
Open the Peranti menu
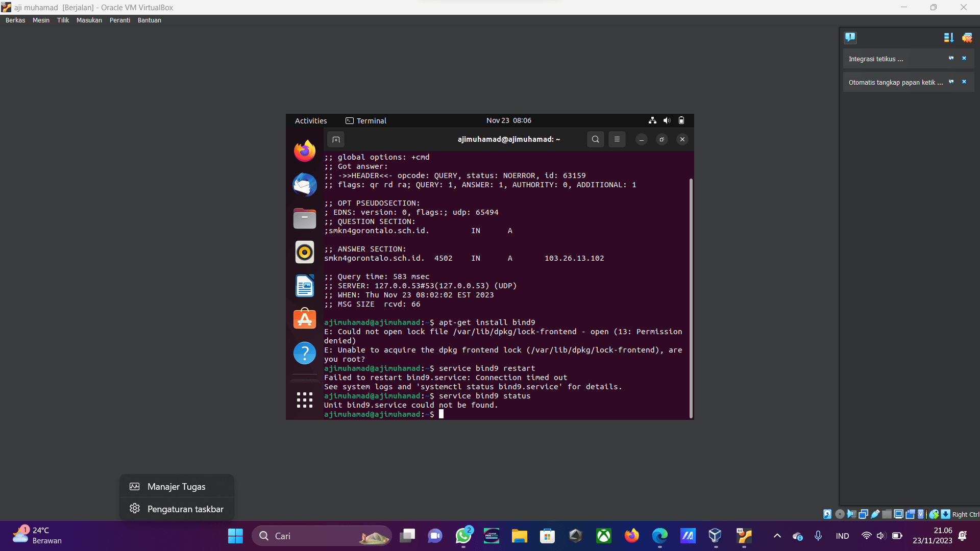(x=120, y=20)
